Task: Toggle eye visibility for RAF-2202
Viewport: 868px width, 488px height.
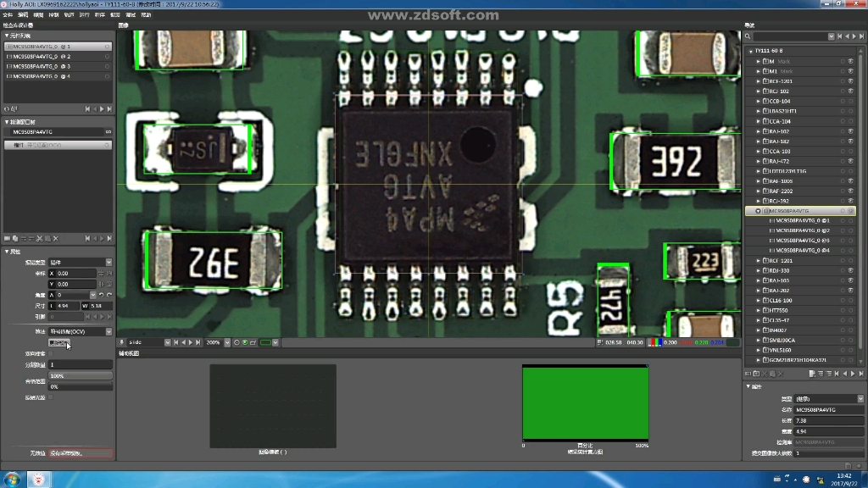Action: 851,191
